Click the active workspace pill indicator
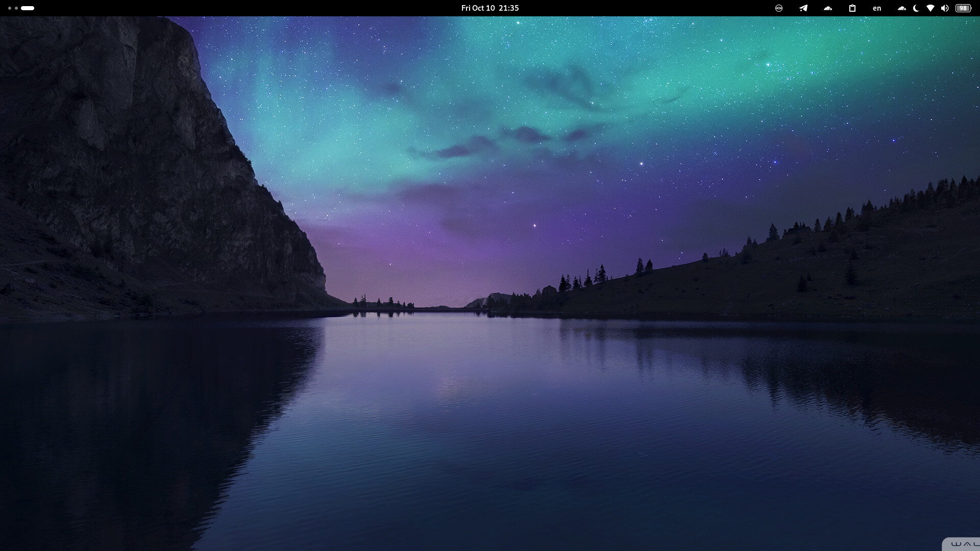Image resolution: width=980 pixels, height=551 pixels. coord(28,8)
